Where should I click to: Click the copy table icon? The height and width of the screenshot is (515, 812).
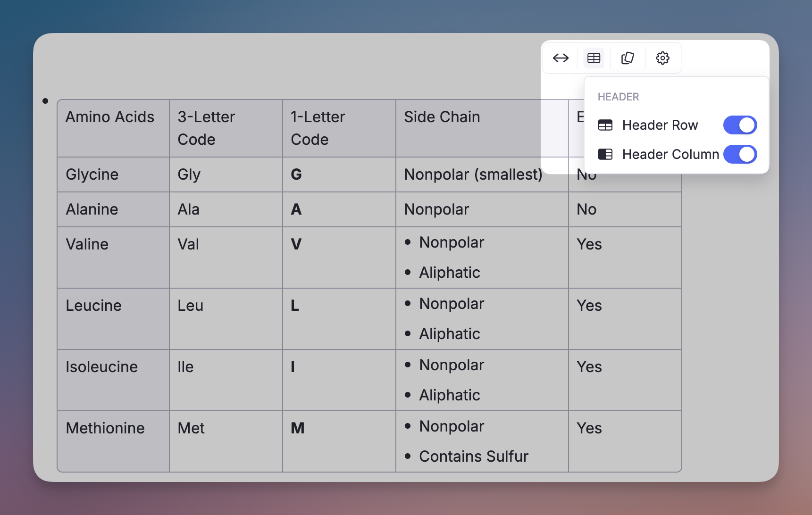pyautogui.click(x=628, y=58)
